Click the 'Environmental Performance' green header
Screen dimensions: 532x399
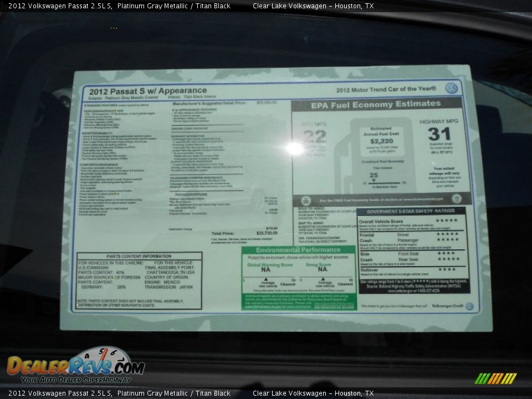pos(298,250)
